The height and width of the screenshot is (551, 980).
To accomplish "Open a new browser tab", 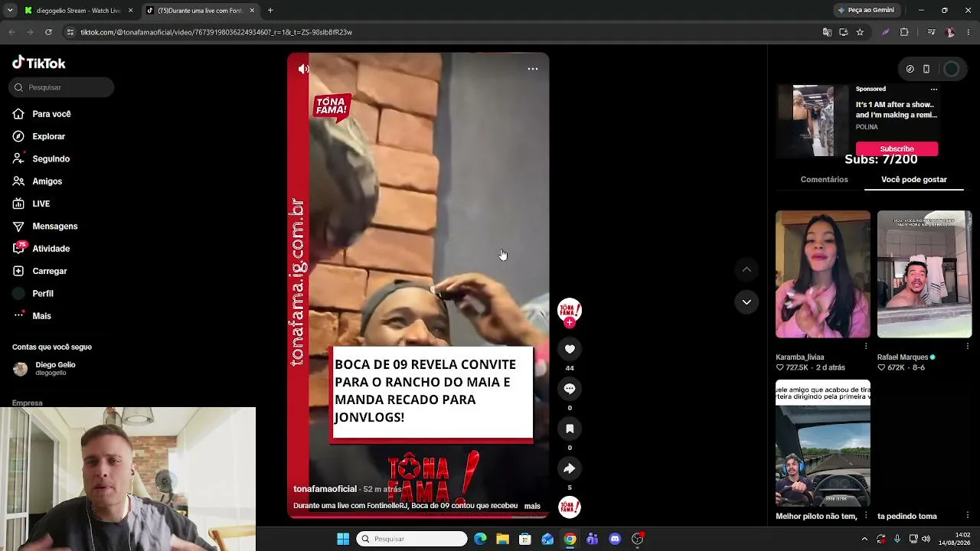I will (x=270, y=11).
